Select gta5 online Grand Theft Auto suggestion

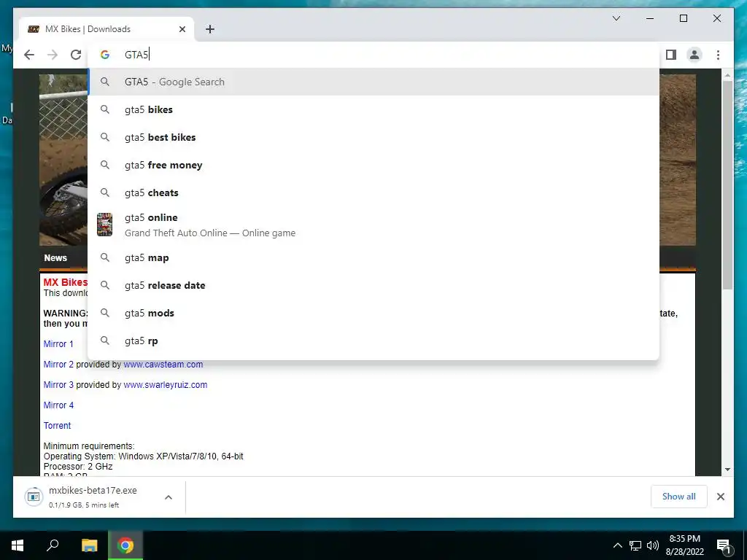click(x=373, y=225)
